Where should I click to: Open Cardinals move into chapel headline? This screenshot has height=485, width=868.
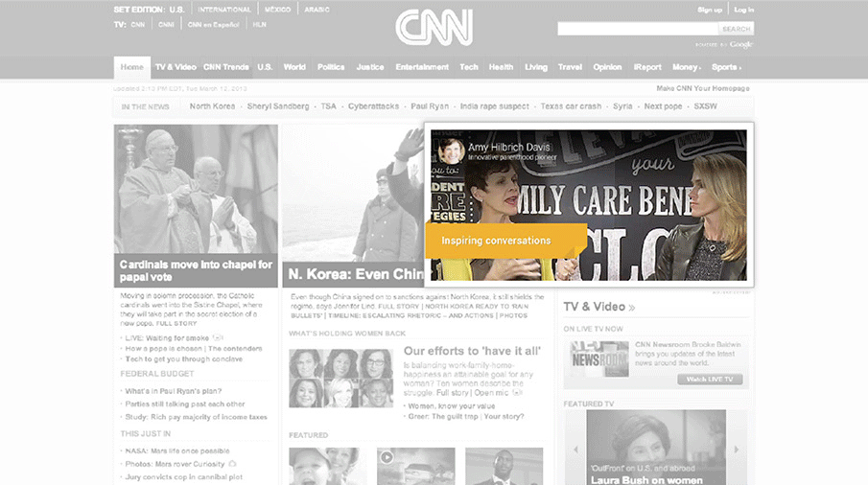point(196,270)
